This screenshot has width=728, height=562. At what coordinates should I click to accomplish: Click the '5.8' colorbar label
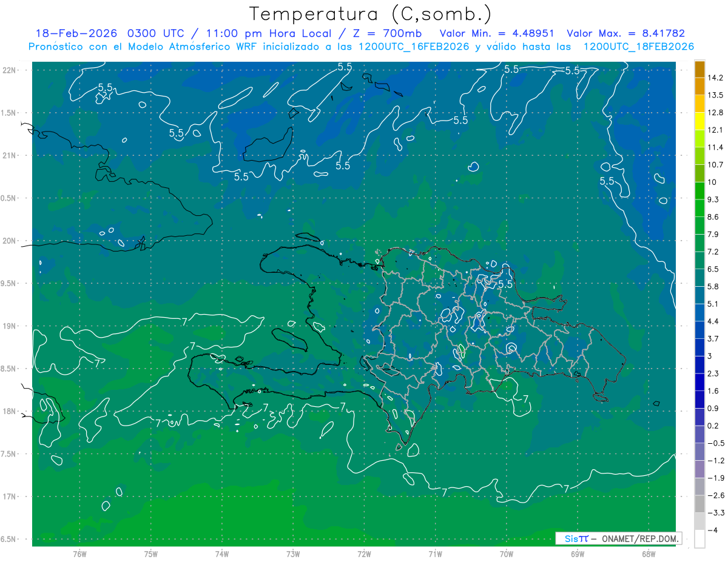pyautogui.click(x=713, y=287)
